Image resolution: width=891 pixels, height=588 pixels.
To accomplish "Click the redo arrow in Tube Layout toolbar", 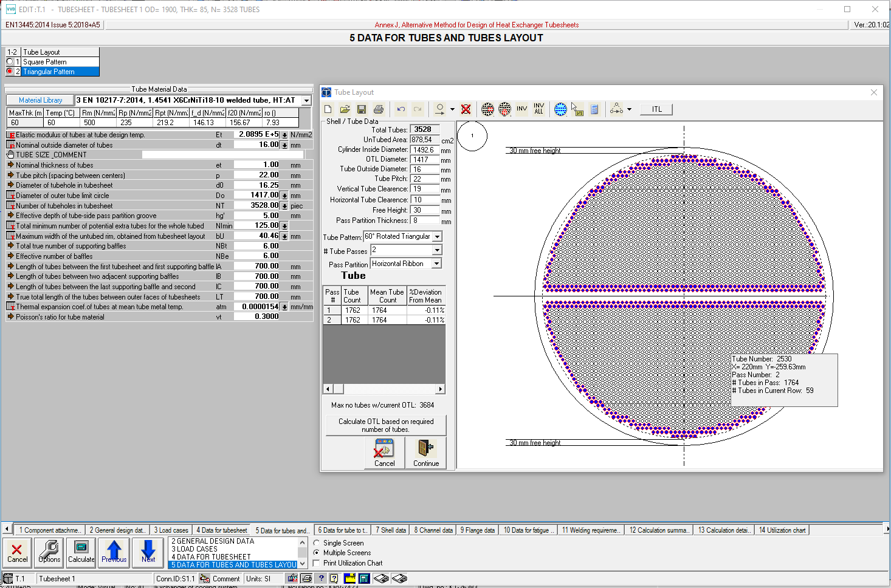I will [x=418, y=109].
